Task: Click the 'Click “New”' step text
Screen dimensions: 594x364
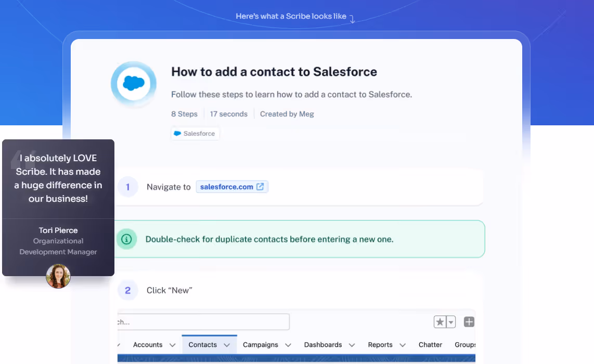Action: [x=170, y=290]
